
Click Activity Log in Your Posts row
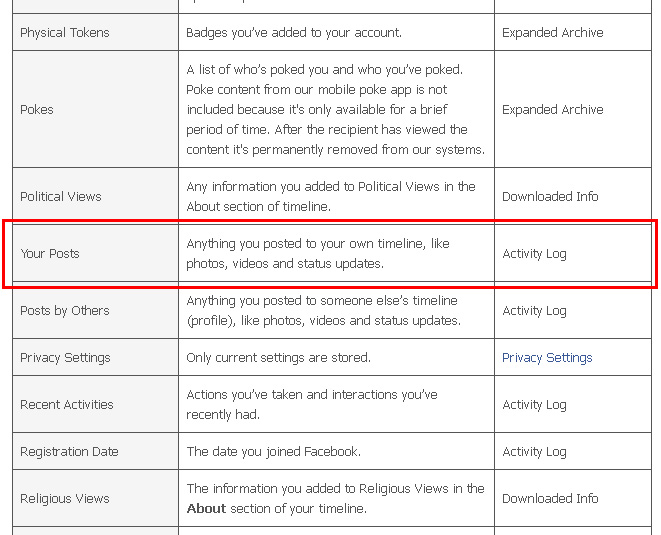point(534,254)
